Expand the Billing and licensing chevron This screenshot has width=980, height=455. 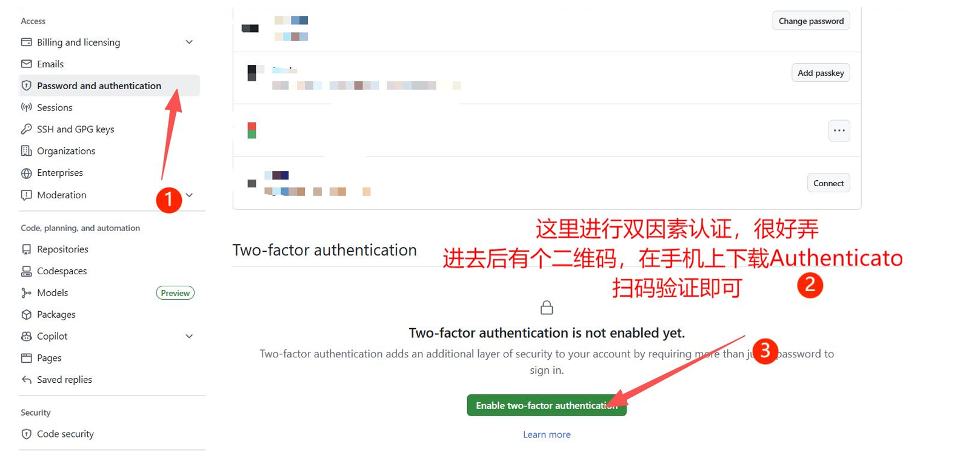point(189,42)
